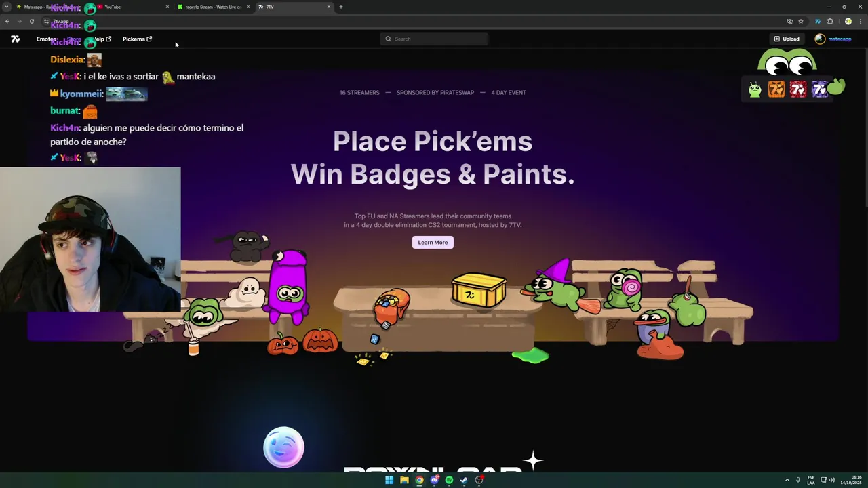Click the orange 7TV badge

click(776, 89)
